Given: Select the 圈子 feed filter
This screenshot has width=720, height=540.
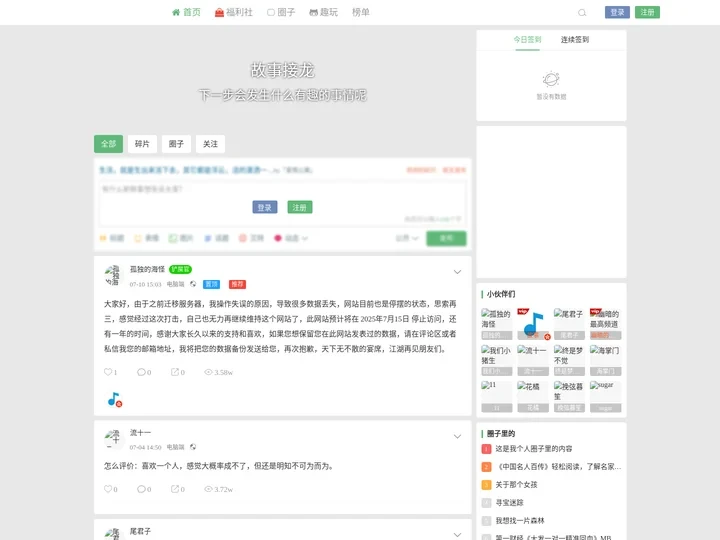Looking at the screenshot, I should pyautogui.click(x=176, y=144).
